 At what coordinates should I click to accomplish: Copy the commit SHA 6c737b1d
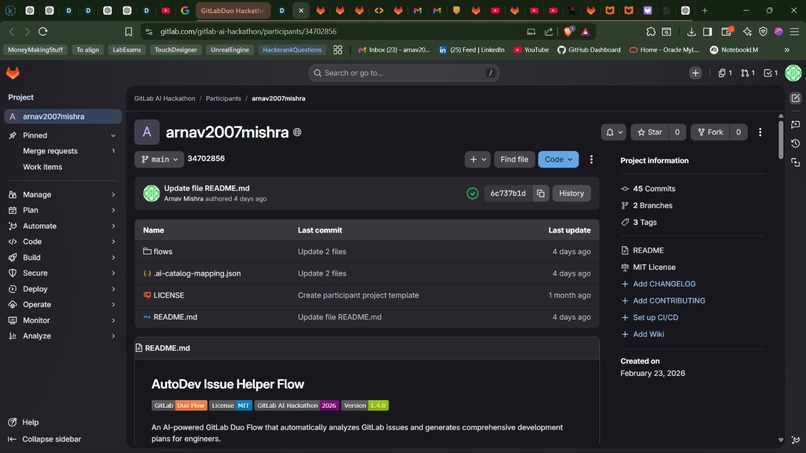(x=541, y=193)
